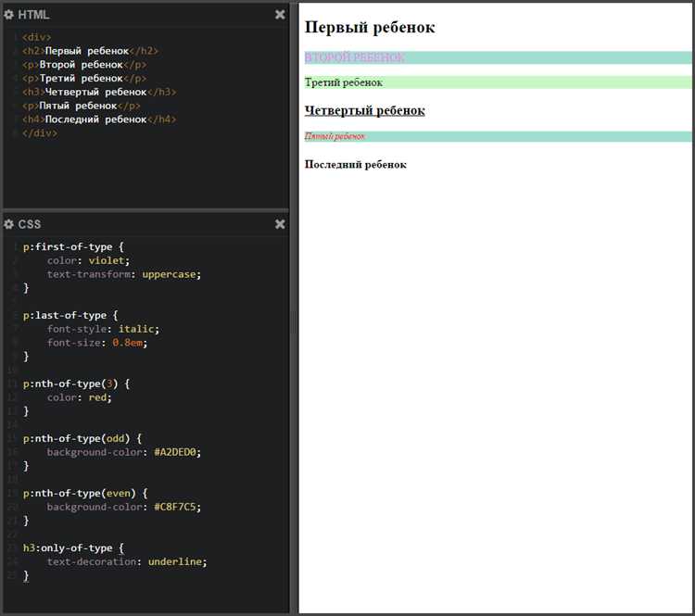
Task: Click the Первый ребенок heading in preview
Action: coord(370,28)
